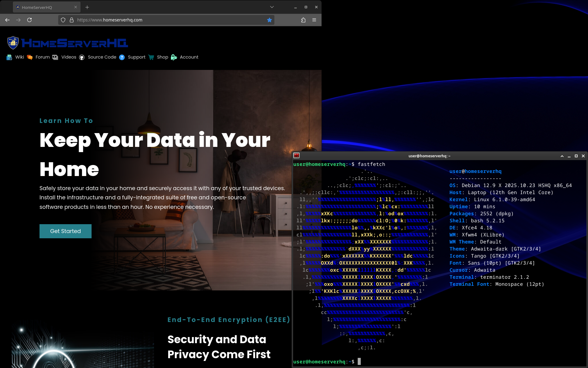Click the Get Started button
Screen dimensions: 588x368
pos(65,231)
